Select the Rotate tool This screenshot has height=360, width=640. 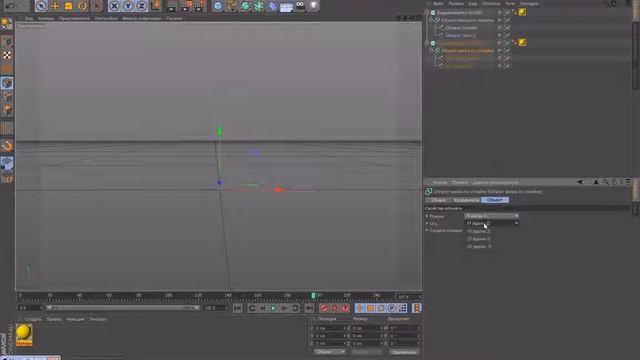[x=82, y=6]
